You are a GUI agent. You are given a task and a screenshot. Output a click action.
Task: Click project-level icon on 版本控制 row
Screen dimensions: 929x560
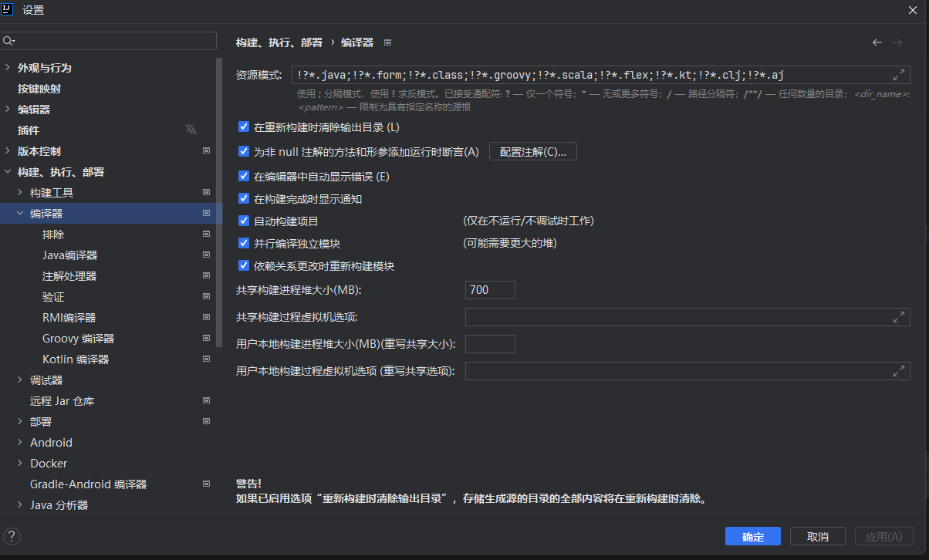[206, 150]
